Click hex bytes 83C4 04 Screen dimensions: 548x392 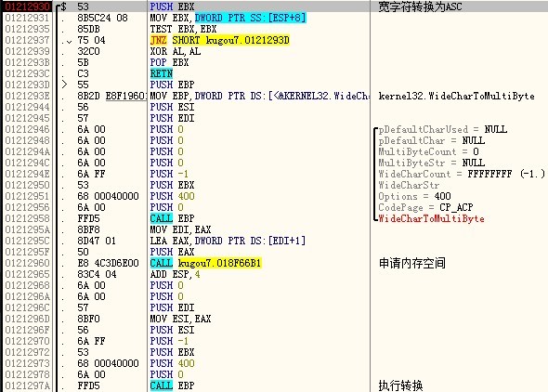tap(97, 275)
